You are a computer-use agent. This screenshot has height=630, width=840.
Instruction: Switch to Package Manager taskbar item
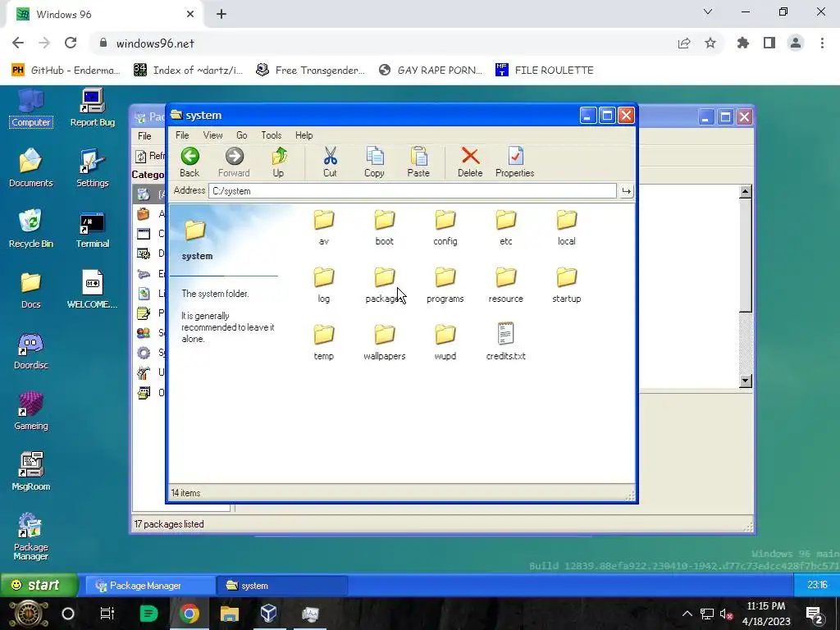[x=149, y=586]
